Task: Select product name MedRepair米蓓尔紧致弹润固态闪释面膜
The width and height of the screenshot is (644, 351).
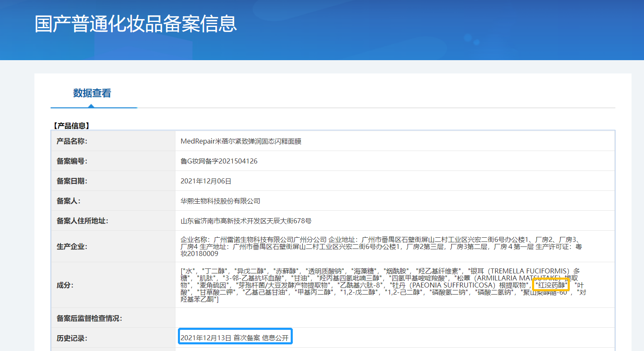Action: click(x=241, y=141)
